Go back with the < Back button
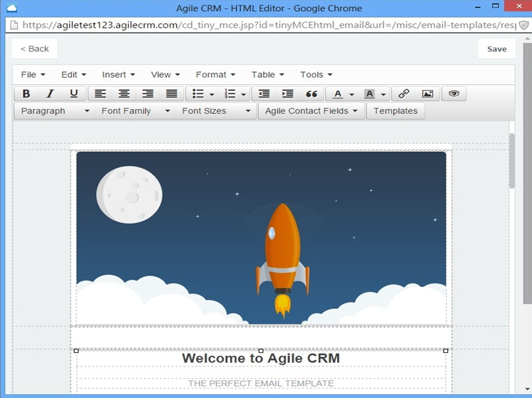This screenshot has height=398, width=532. [x=35, y=49]
